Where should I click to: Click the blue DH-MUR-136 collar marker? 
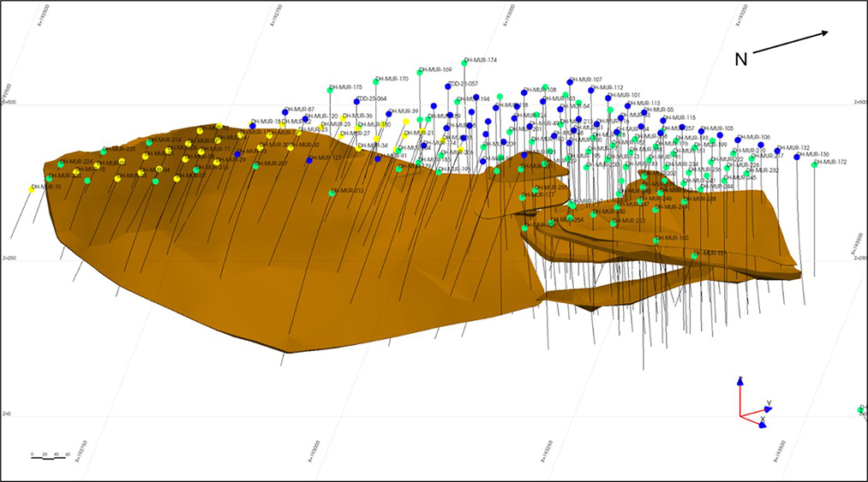pyautogui.click(x=797, y=157)
